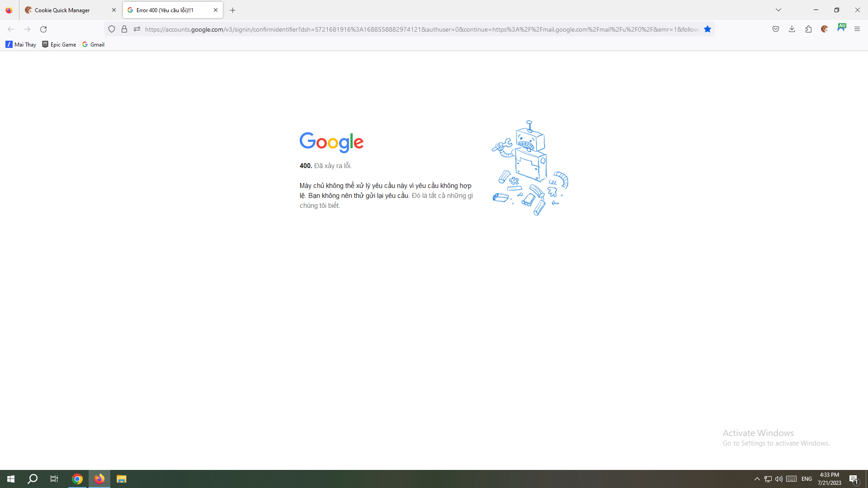Click the 'Đã xảy ra lỗi.' text

click(333, 166)
